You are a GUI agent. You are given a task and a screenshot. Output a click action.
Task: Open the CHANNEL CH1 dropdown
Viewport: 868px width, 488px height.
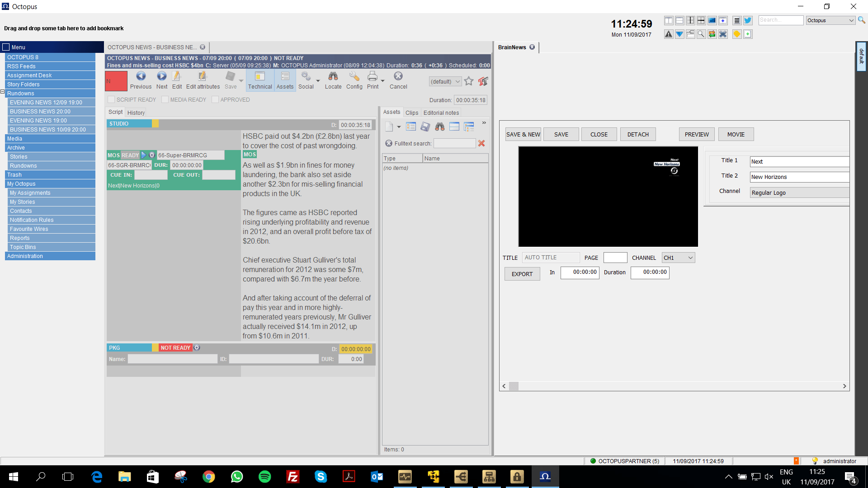(678, 258)
